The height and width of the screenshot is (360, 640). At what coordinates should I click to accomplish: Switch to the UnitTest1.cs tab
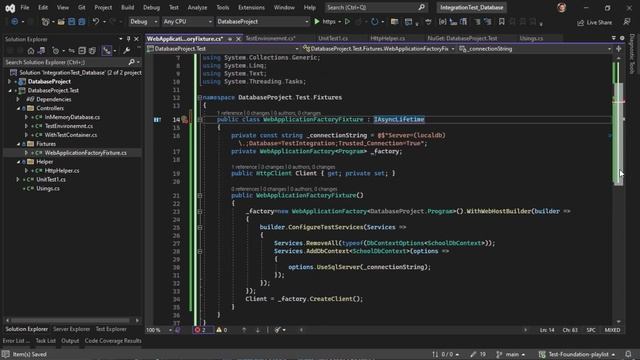(x=333, y=38)
